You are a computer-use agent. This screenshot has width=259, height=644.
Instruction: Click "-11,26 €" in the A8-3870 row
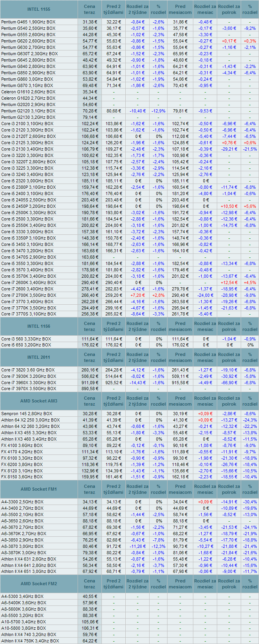tap(138, 546)
